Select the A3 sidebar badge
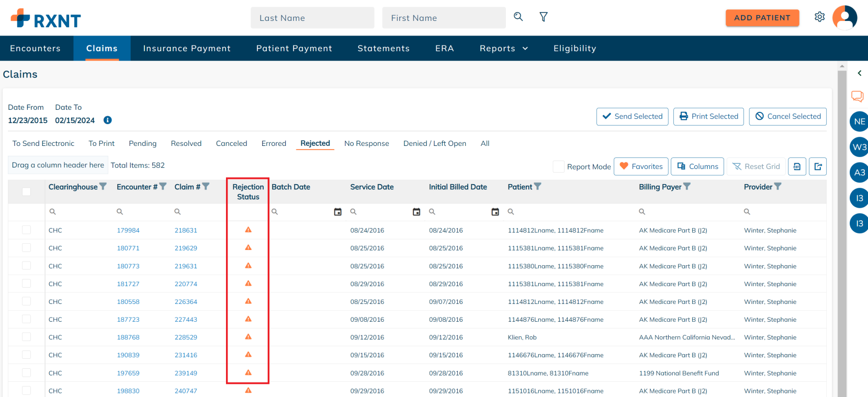Screen dimensions: 868x397 click(x=859, y=173)
